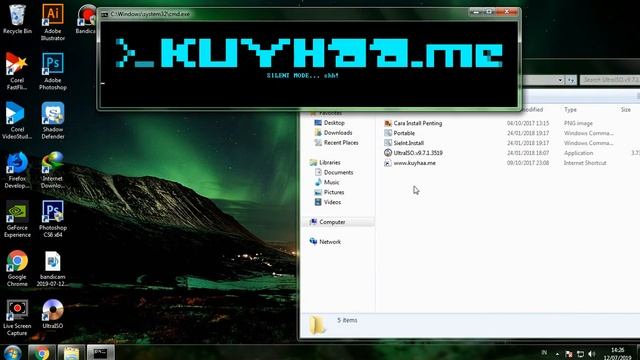Open the Music library

327,182
